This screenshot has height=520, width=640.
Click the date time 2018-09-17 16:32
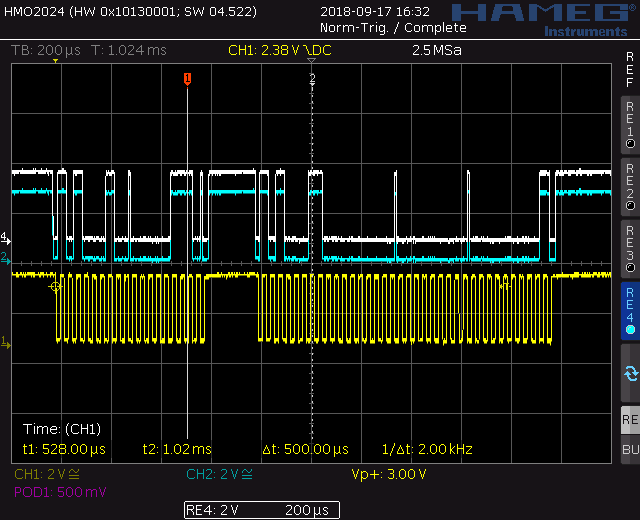[x=375, y=11]
